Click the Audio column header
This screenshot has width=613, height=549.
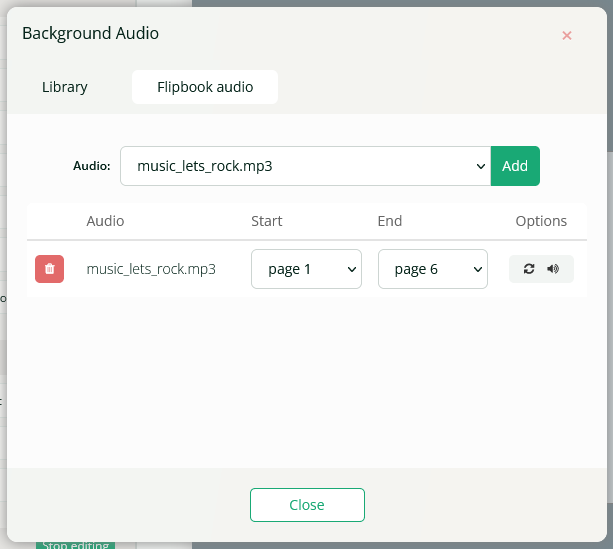105,221
